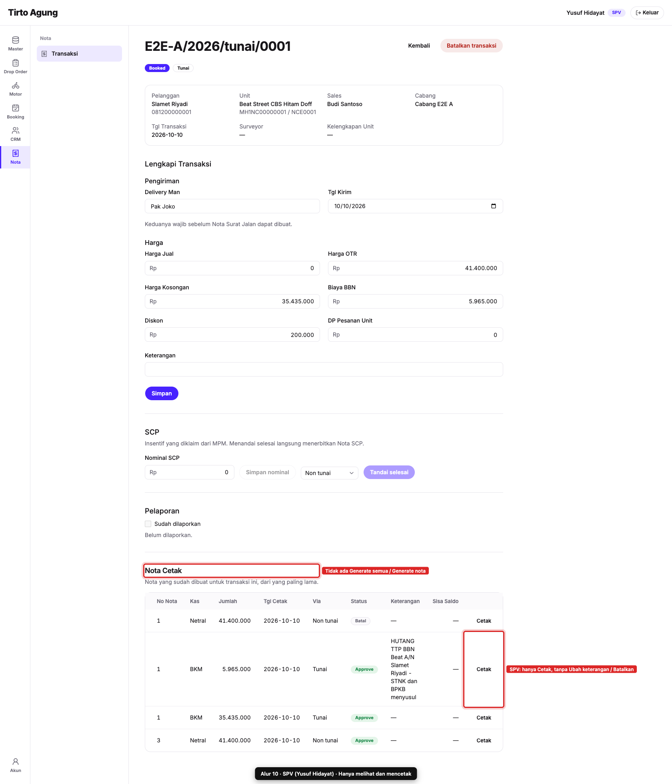Viewport: 672px width, 784px height.
Task: Click Cetak for the BKM 5.965.000 nota
Action: (484, 669)
